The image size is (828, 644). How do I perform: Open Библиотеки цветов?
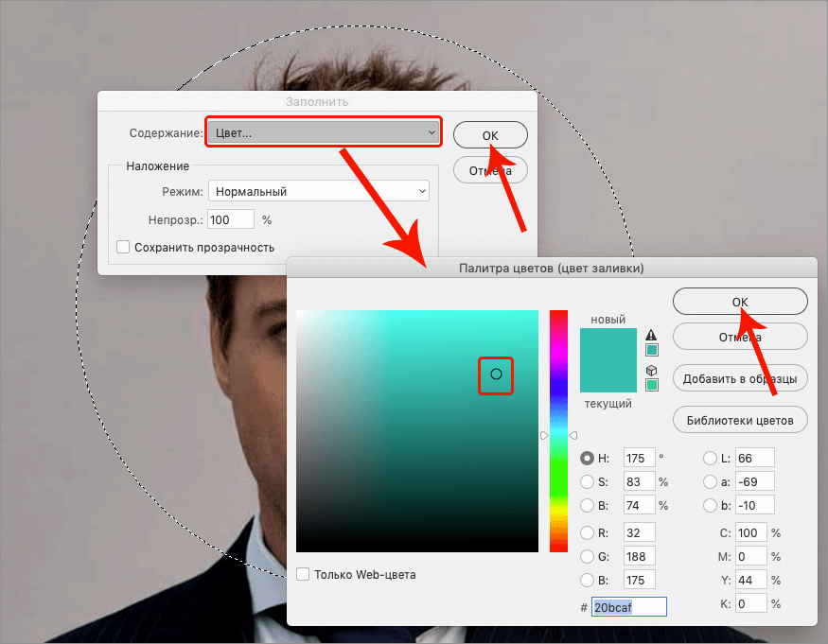tap(740, 420)
